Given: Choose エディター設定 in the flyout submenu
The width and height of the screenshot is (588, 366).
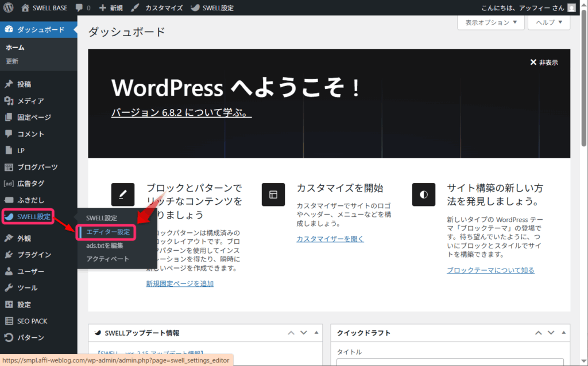Looking at the screenshot, I should pos(108,232).
